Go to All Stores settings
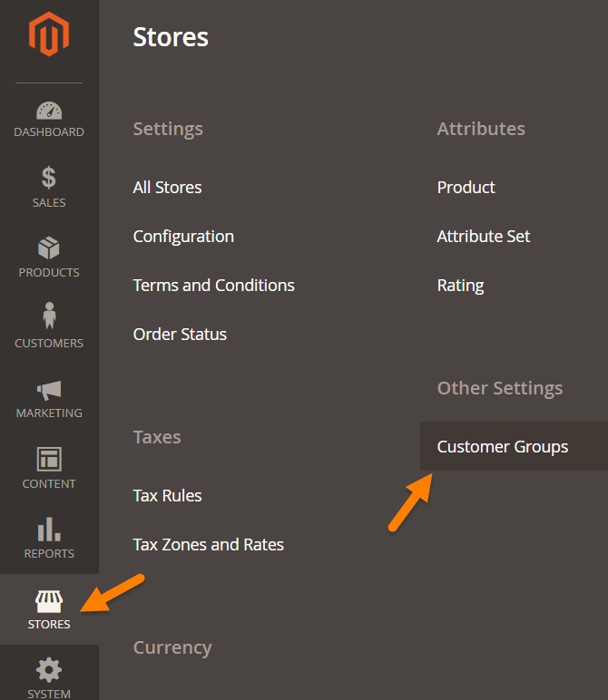 (x=167, y=188)
